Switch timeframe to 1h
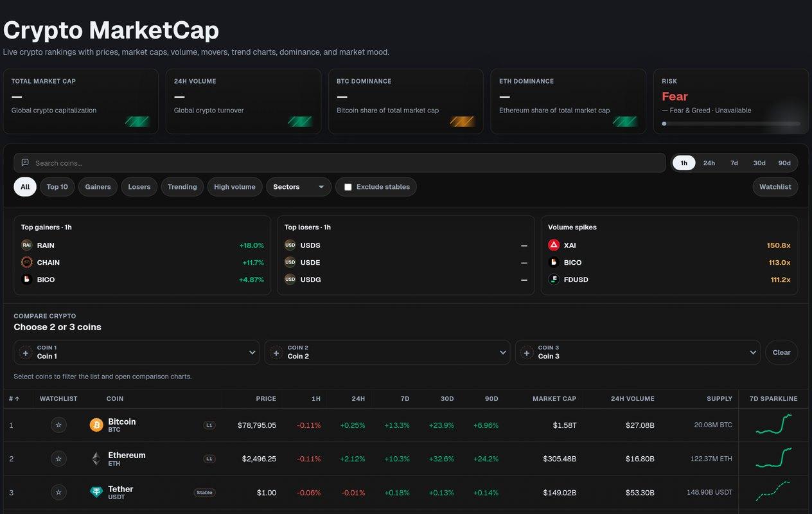 coord(684,163)
